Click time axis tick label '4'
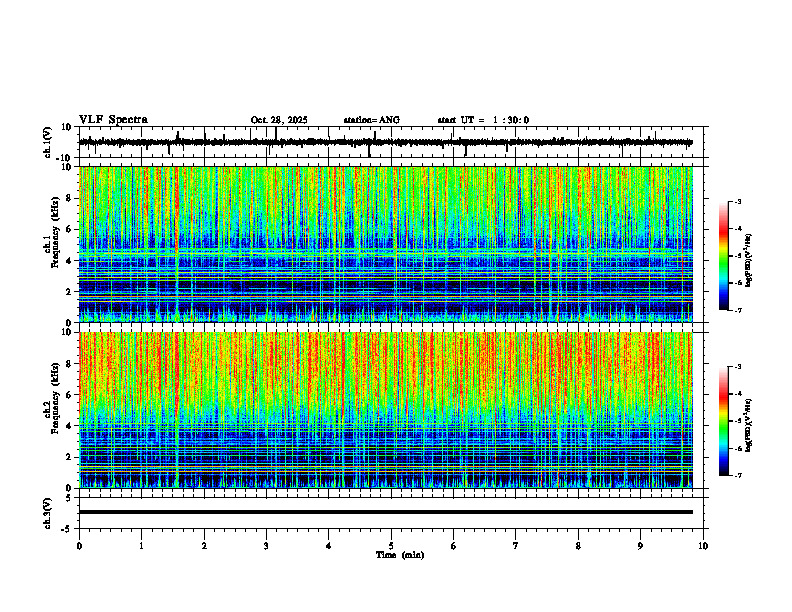Screen dimensions: 792x612 click(329, 546)
